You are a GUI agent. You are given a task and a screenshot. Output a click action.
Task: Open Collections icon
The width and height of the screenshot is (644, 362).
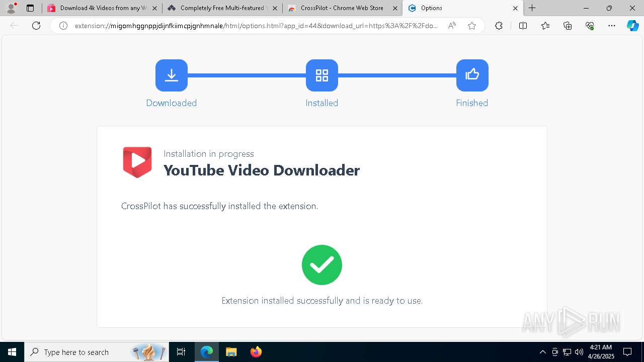568,26
